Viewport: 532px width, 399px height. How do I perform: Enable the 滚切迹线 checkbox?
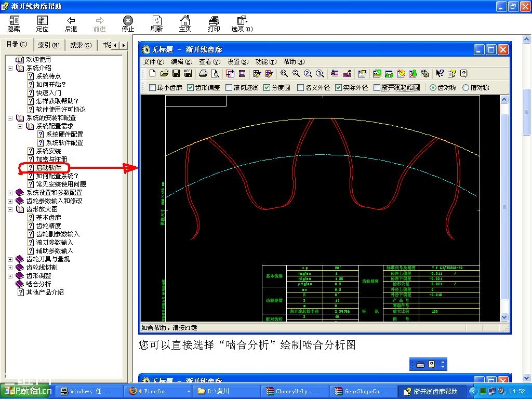click(229, 87)
